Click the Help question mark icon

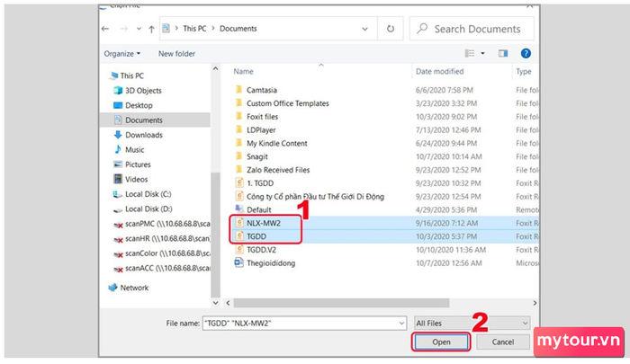526,54
